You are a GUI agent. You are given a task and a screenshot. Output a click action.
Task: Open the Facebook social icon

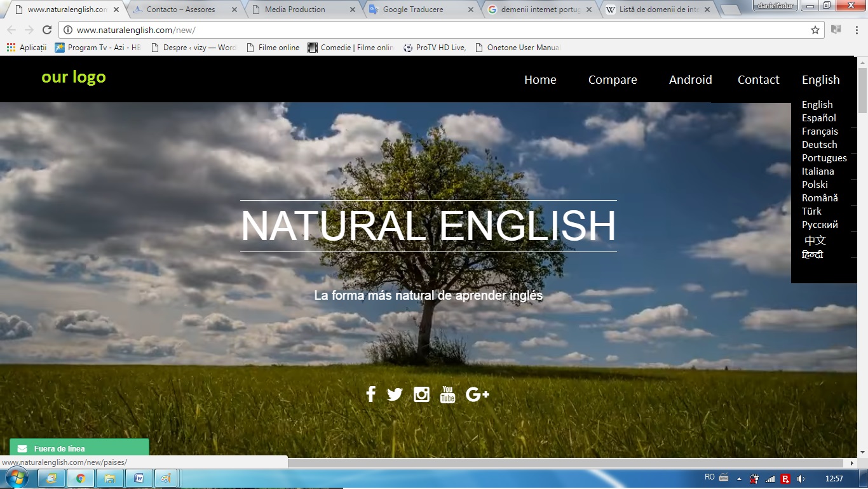370,394
